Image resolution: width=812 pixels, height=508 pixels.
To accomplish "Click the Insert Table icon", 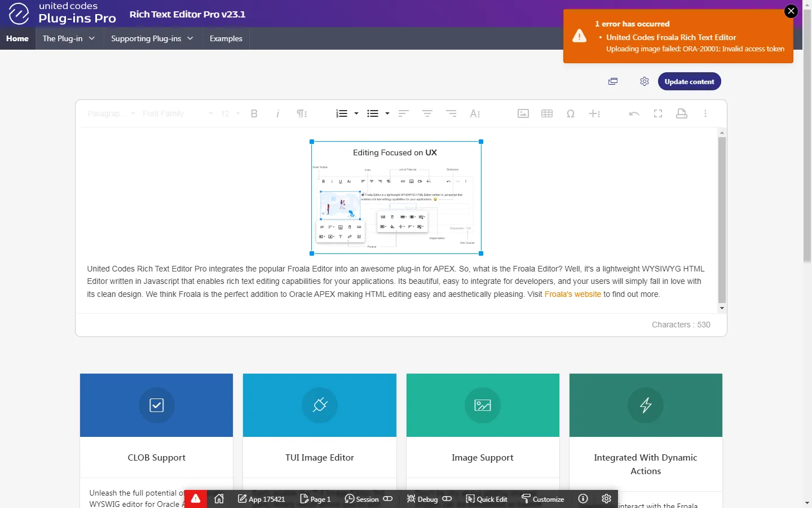I will (x=546, y=113).
